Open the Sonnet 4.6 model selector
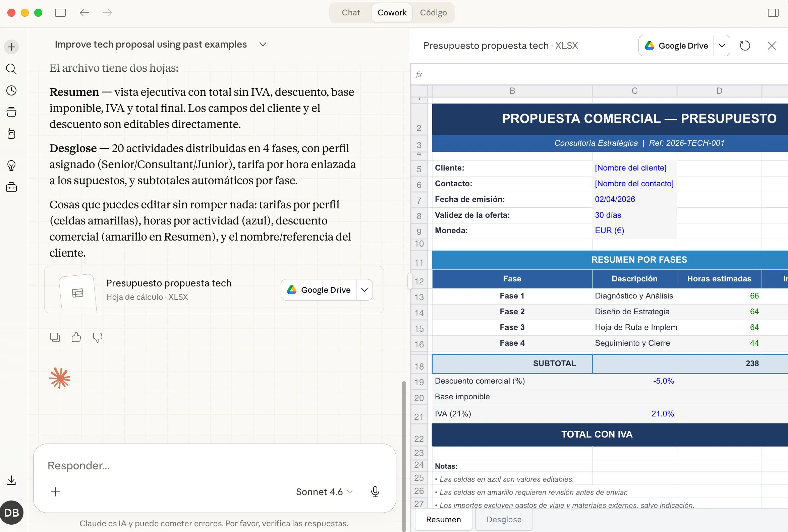Viewport: 788px width, 532px height. 324,492
